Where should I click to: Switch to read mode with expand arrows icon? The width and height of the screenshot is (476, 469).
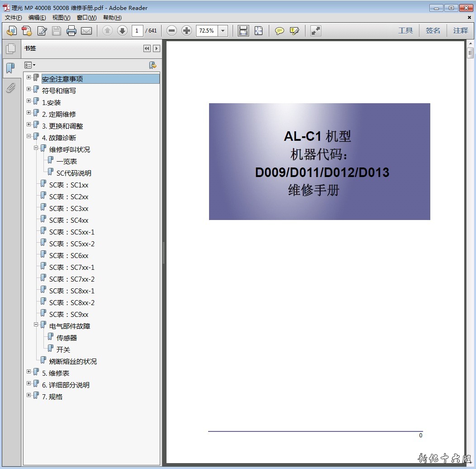[x=316, y=31]
